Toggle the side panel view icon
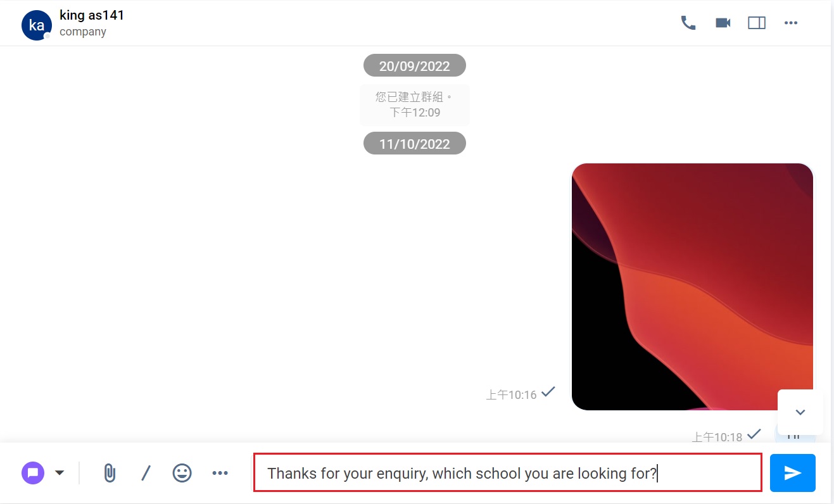834x504 pixels. pyautogui.click(x=757, y=23)
